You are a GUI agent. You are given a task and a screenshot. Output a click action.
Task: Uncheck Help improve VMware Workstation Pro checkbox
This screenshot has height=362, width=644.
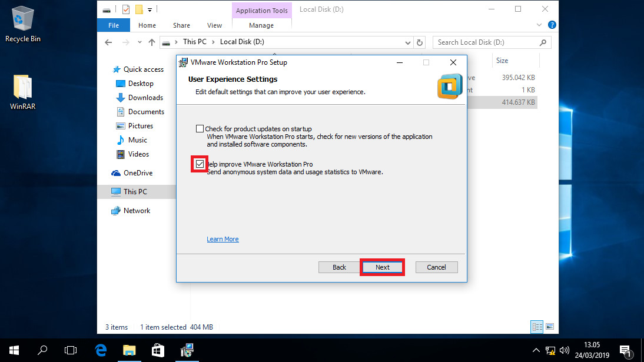tap(200, 164)
